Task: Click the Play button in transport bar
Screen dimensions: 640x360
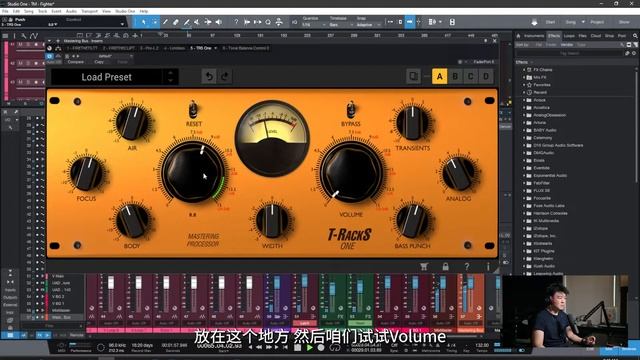Action: (309, 347)
